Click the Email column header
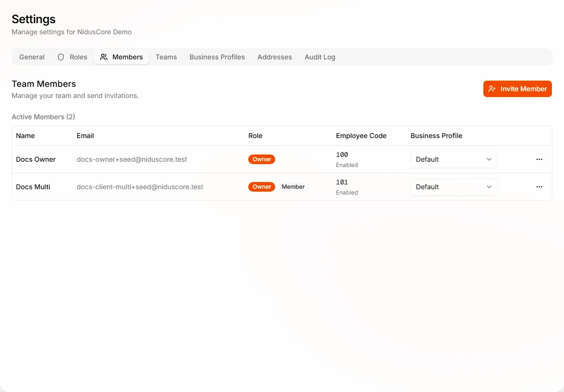 coord(85,136)
